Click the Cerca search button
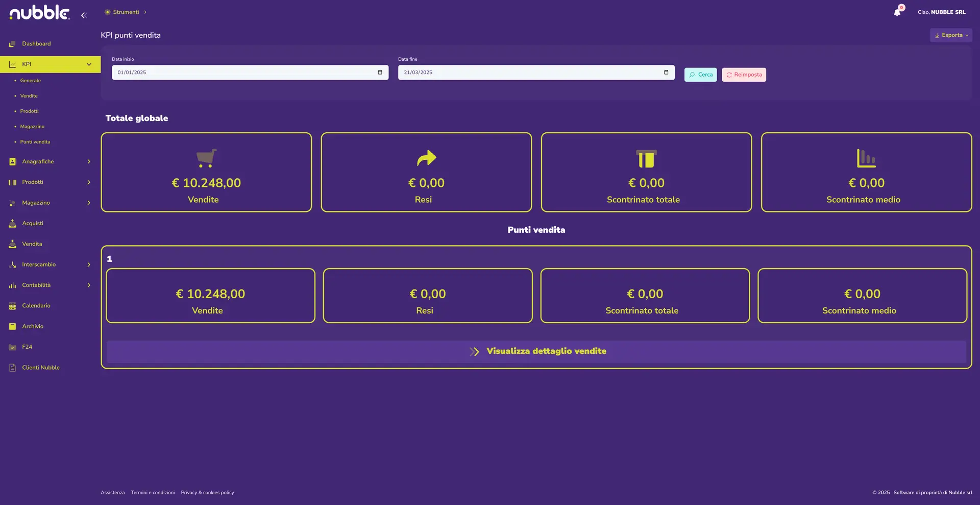The height and width of the screenshot is (505, 980). (x=700, y=75)
